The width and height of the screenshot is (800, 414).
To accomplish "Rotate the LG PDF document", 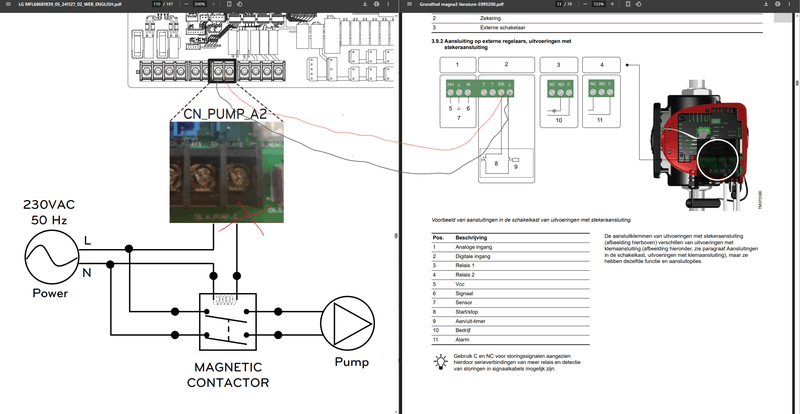I will pyautogui.click(x=239, y=4).
